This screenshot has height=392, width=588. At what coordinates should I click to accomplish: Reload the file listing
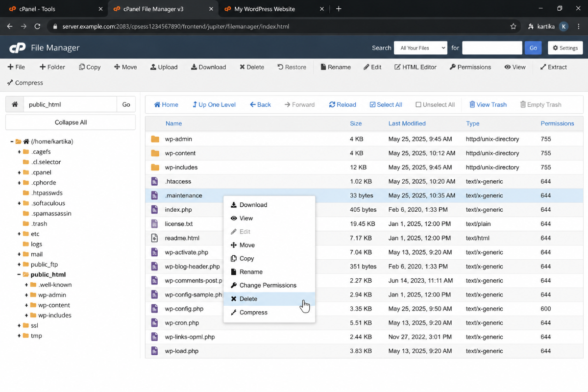pos(343,104)
